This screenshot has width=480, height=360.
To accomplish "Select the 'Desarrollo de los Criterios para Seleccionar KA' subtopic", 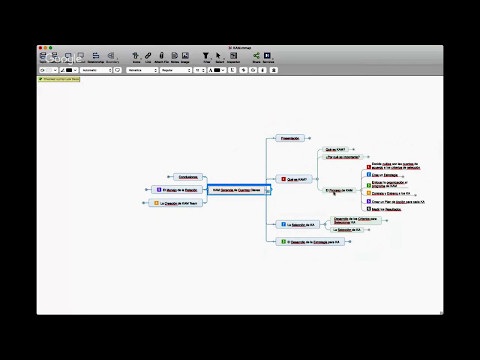I will point(356,220).
